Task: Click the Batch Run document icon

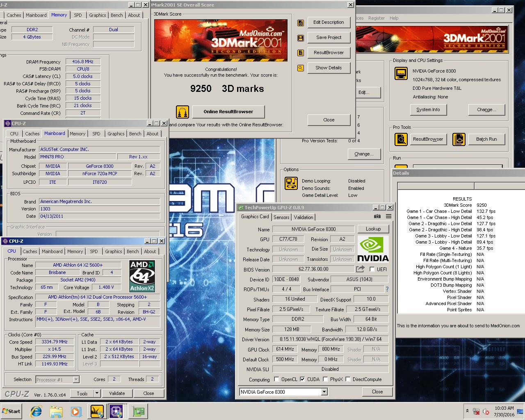Action: [x=459, y=139]
